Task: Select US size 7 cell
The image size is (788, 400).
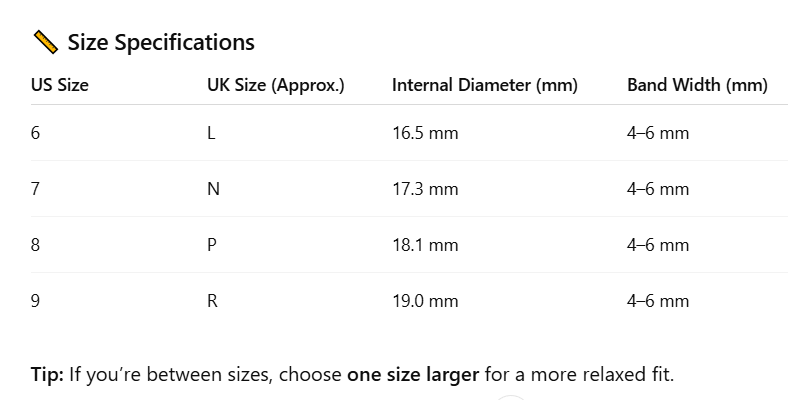Action: point(36,189)
